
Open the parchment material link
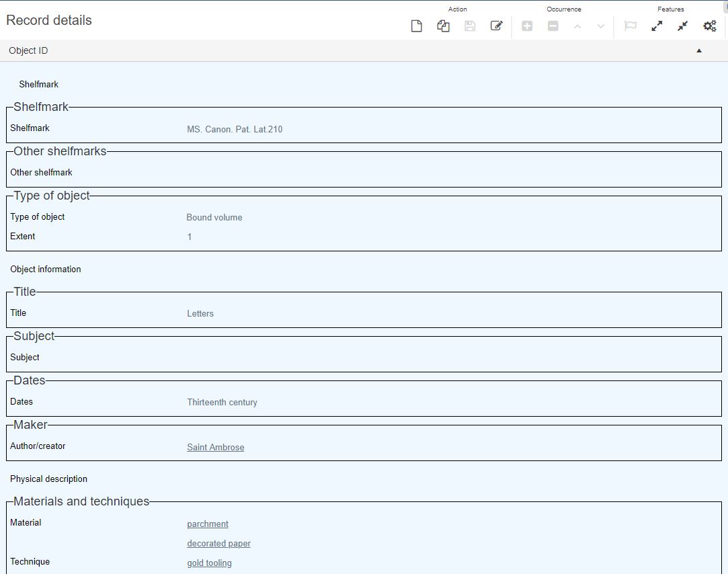pos(208,524)
